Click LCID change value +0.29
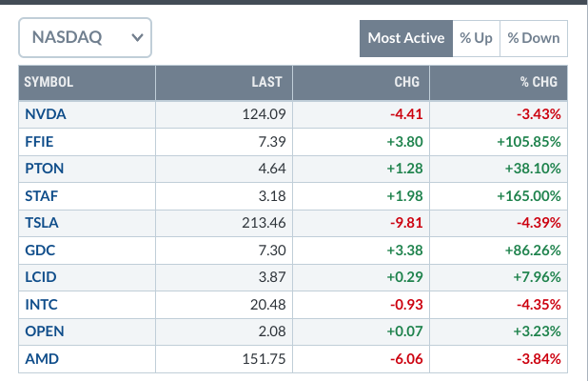The image size is (588, 381). click(x=405, y=277)
